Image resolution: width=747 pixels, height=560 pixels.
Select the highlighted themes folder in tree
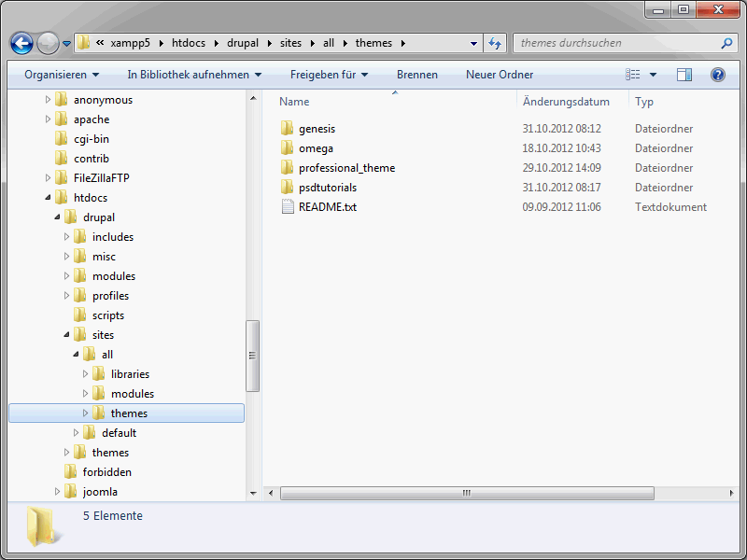tap(126, 413)
